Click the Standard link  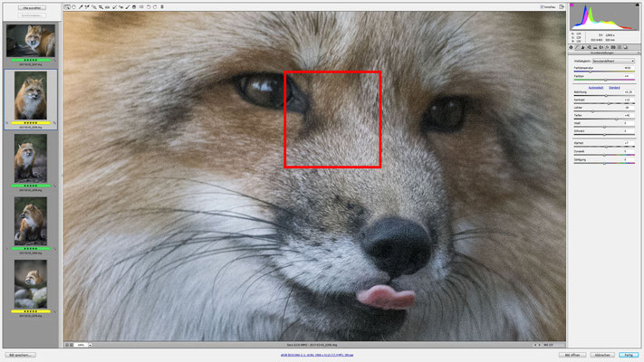point(614,88)
